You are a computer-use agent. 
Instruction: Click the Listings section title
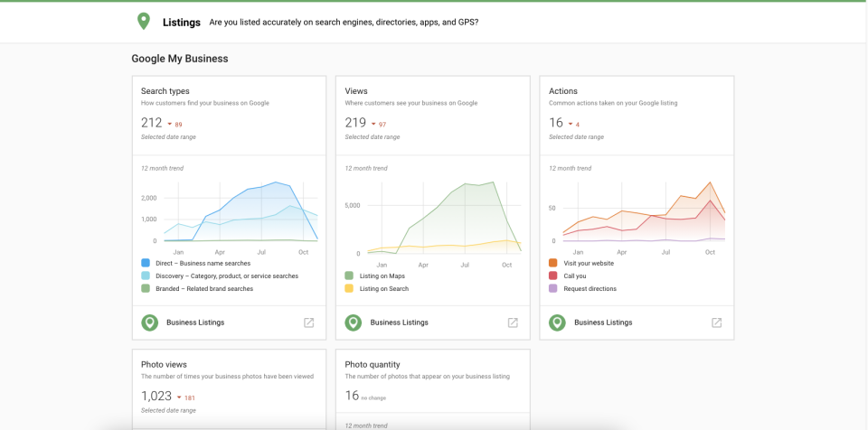tap(182, 22)
